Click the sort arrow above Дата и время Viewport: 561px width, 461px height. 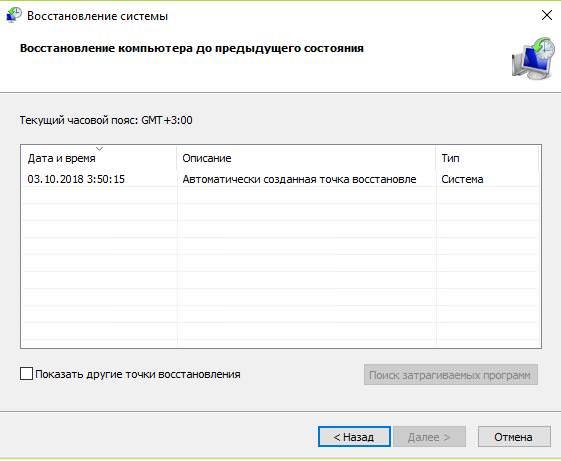99,149
